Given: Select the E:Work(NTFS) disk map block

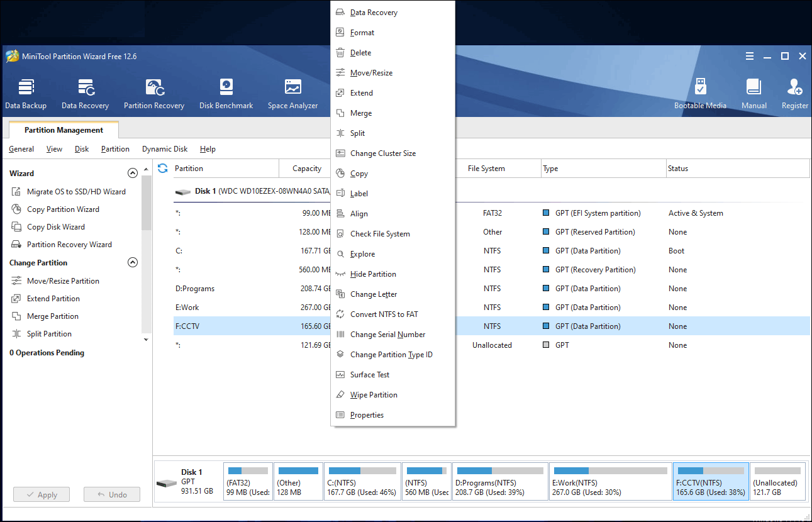Looking at the screenshot, I should coord(610,482).
